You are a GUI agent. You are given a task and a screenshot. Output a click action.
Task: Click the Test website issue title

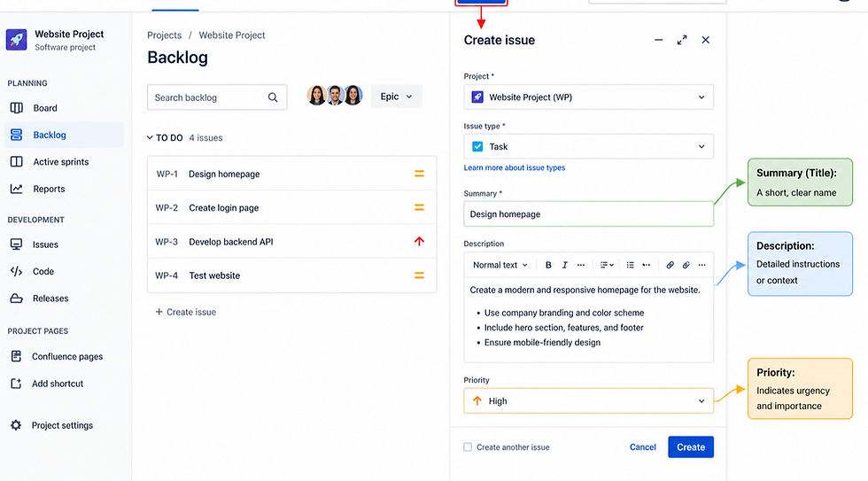(214, 275)
